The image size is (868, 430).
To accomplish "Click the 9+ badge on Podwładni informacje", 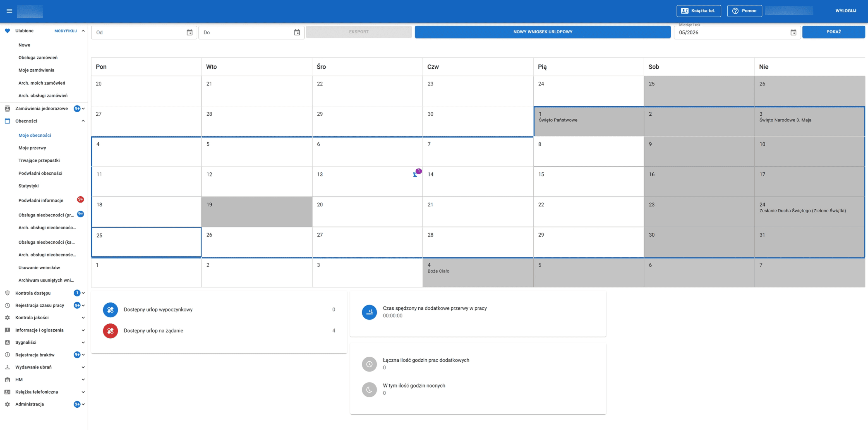I will click(x=80, y=199).
